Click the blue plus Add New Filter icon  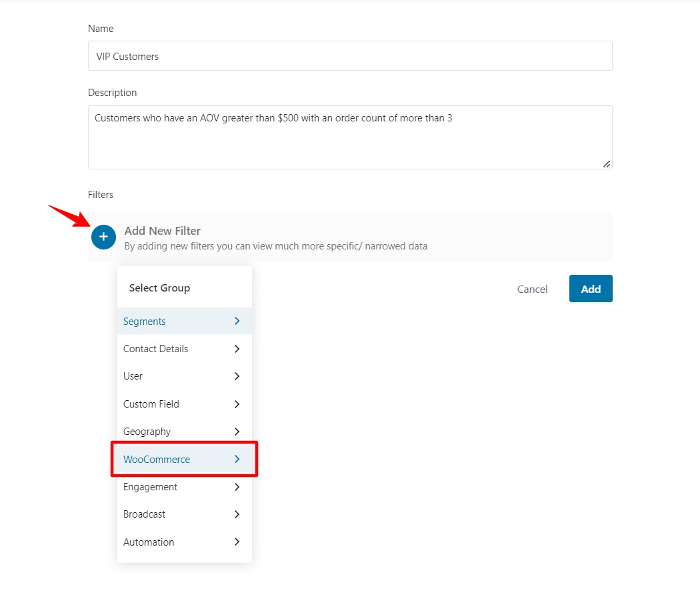coord(103,237)
